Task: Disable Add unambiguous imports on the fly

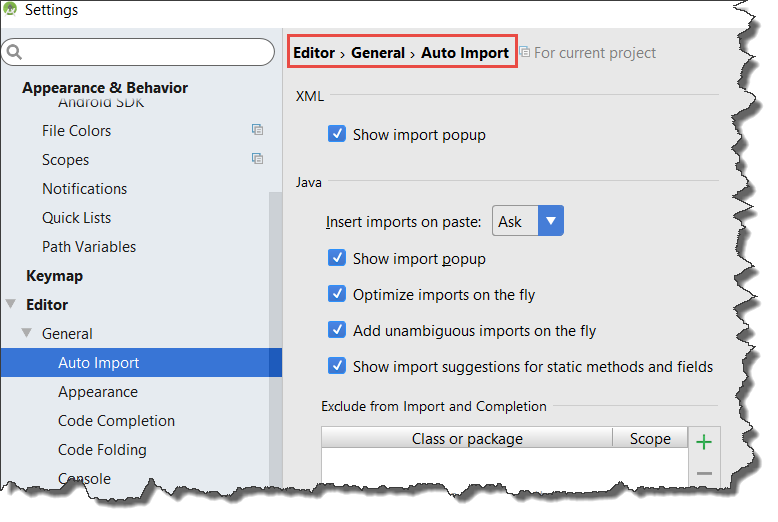Action: (337, 329)
